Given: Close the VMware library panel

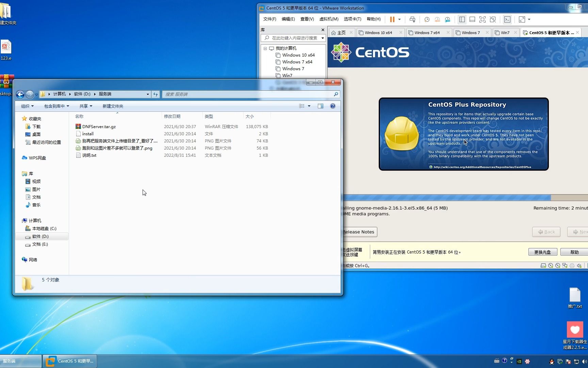Looking at the screenshot, I should [x=323, y=30].
